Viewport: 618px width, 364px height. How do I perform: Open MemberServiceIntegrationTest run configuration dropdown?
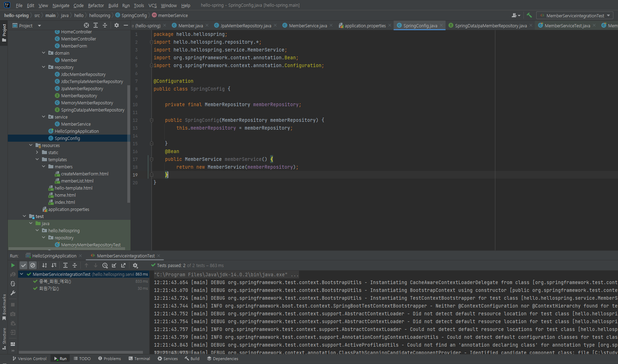[575, 16]
